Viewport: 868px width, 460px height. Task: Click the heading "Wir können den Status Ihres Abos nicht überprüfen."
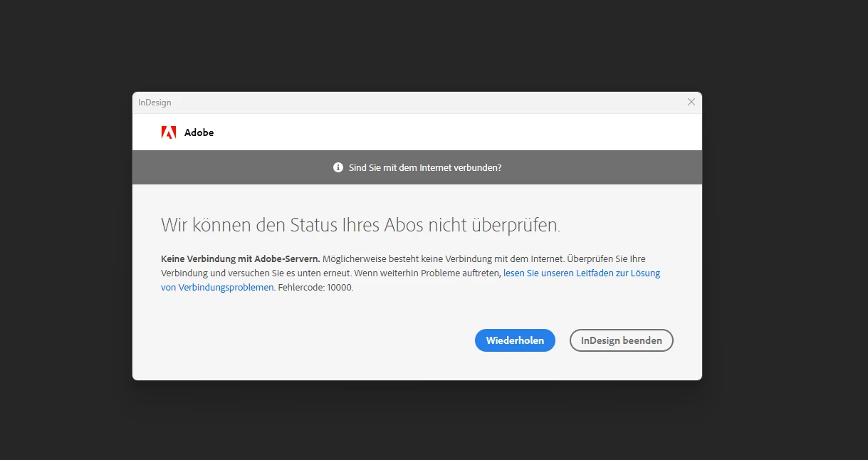(360, 225)
